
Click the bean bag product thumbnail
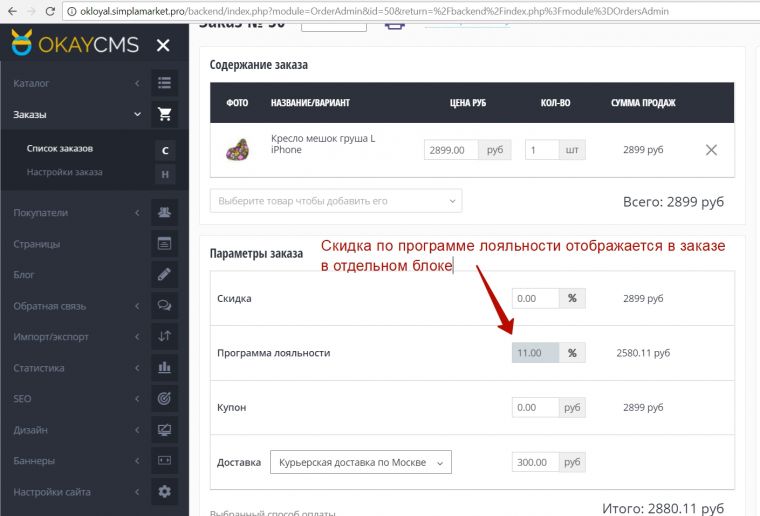(238, 150)
